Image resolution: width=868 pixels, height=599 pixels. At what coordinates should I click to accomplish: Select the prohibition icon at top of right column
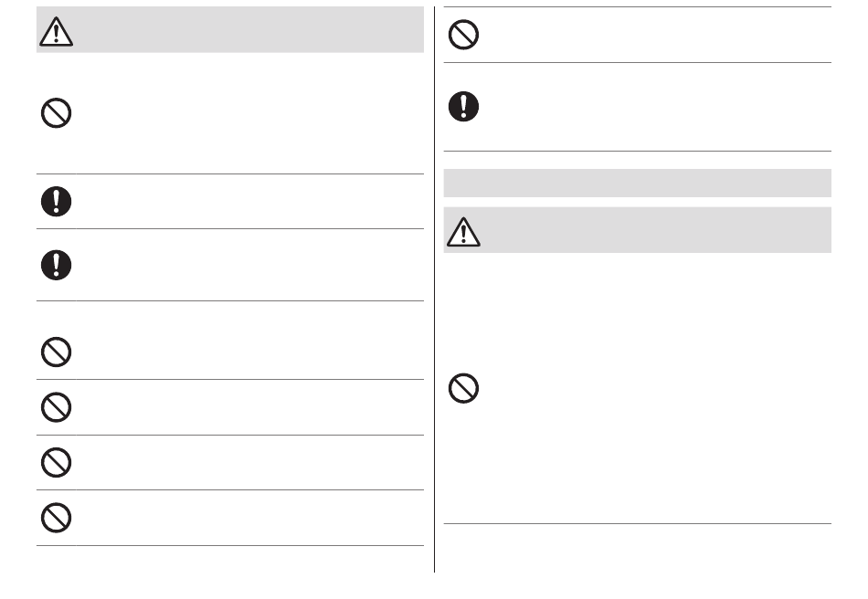[x=463, y=35]
